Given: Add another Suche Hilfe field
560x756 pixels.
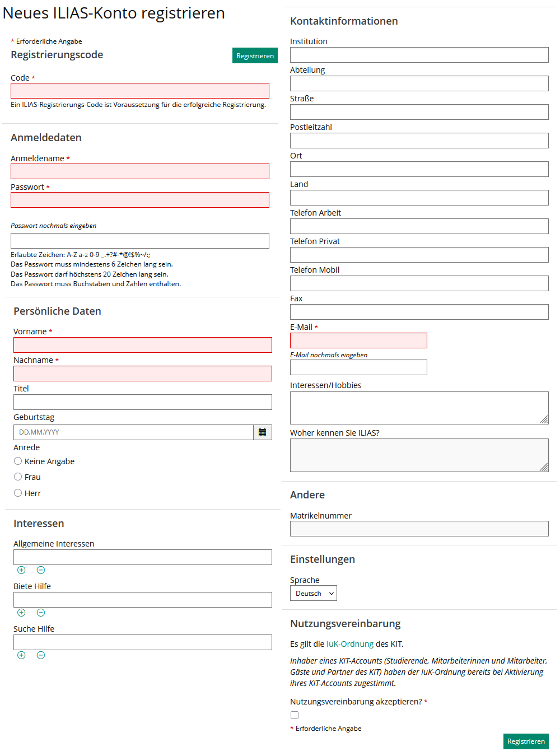Looking at the screenshot, I should click(21, 655).
